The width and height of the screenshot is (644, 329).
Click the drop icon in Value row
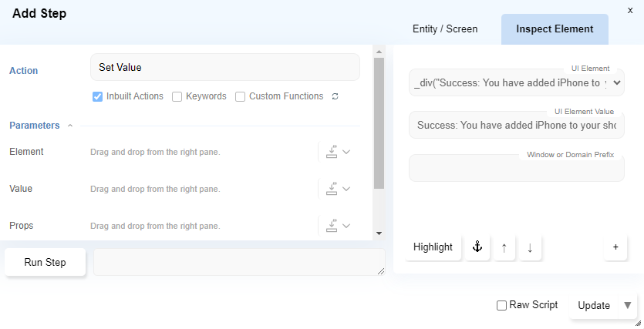332,189
